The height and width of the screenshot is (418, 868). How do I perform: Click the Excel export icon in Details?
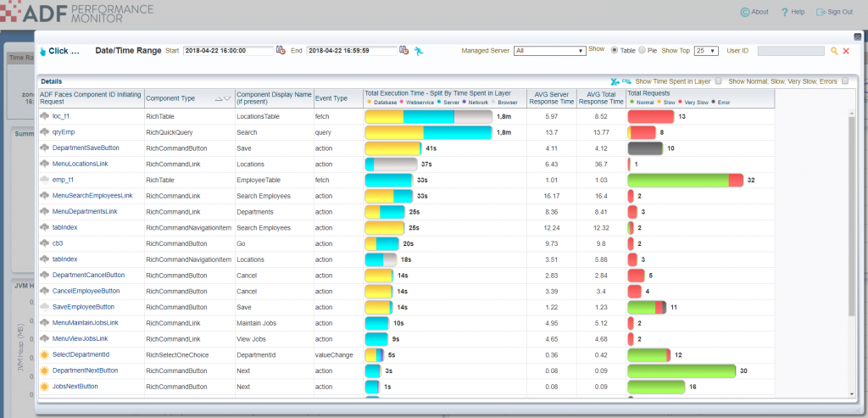pyautogui.click(x=615, y=81)
